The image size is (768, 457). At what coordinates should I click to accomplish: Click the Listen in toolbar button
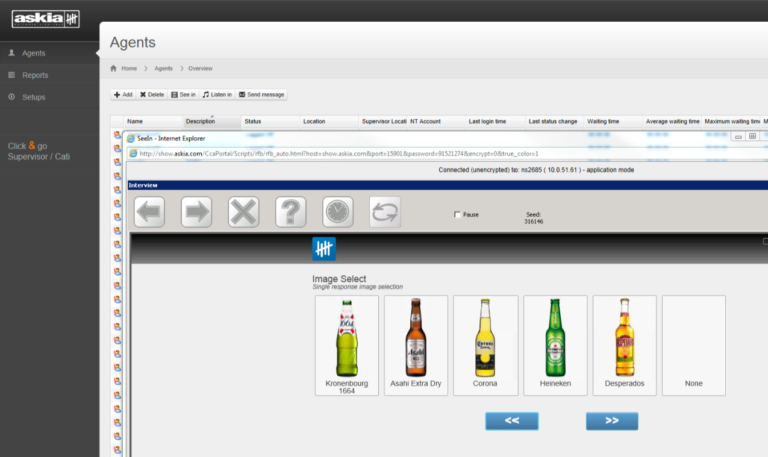217,95
